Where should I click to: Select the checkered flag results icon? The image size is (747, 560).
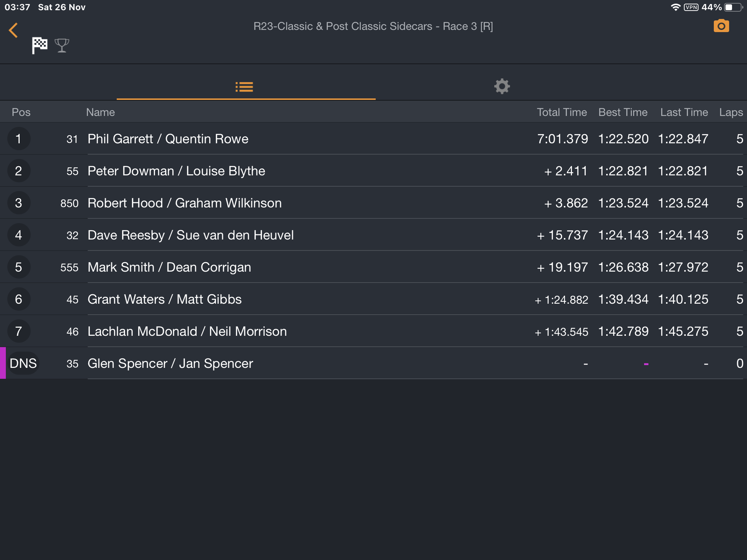pyautogui.click(x=39, y=46)
